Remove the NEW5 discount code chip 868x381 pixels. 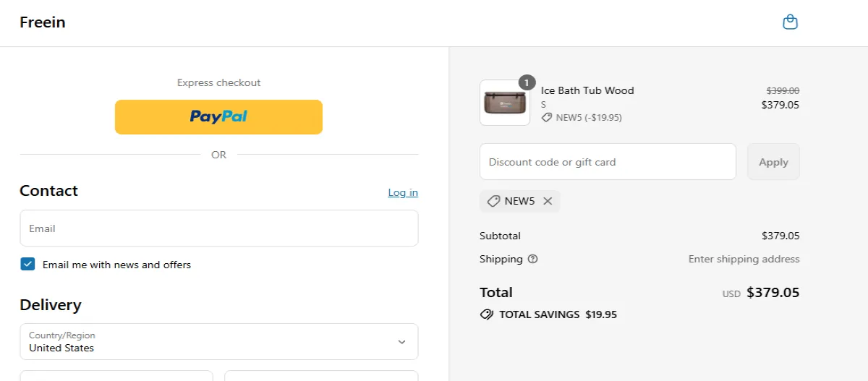click(548, 202)
